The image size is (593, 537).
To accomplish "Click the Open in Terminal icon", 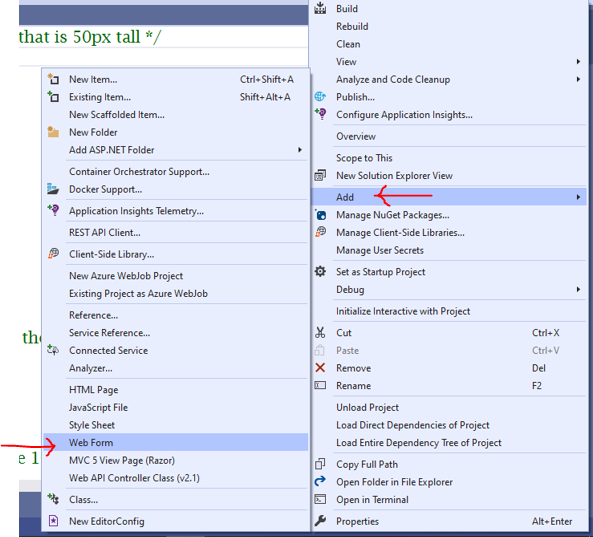I will (x=320, y=499).
